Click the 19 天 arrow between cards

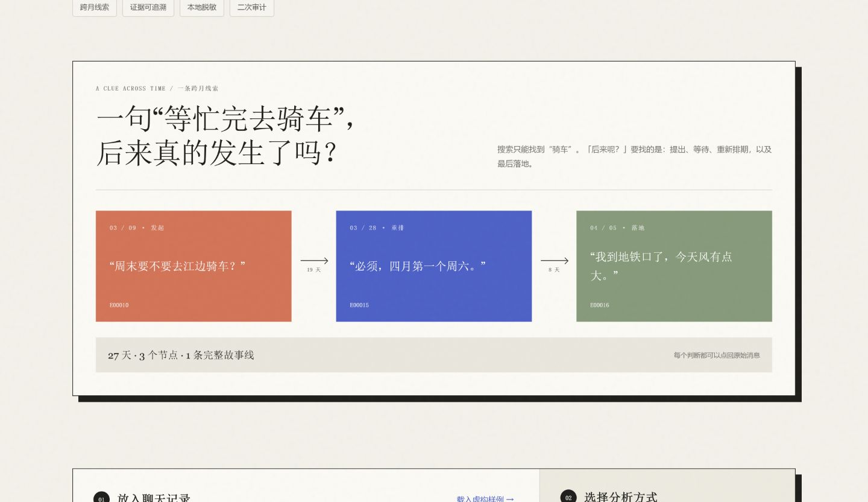[x=314, y=264]
